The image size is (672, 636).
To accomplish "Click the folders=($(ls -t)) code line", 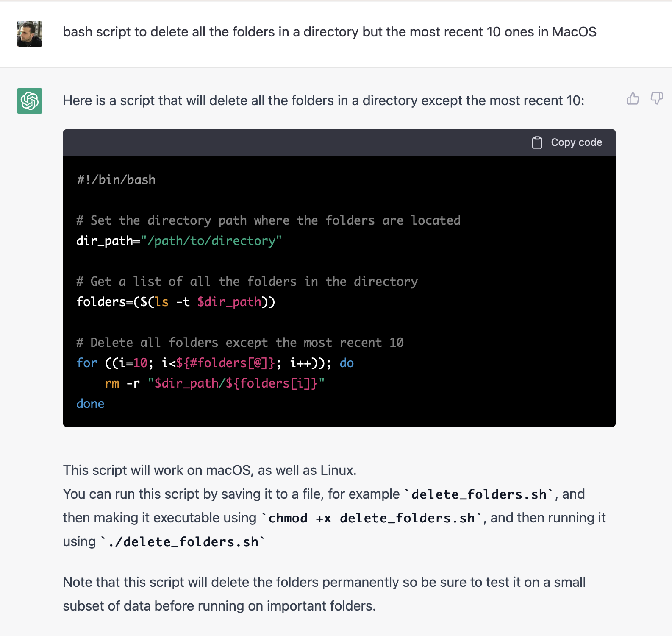I will [175, 302].
